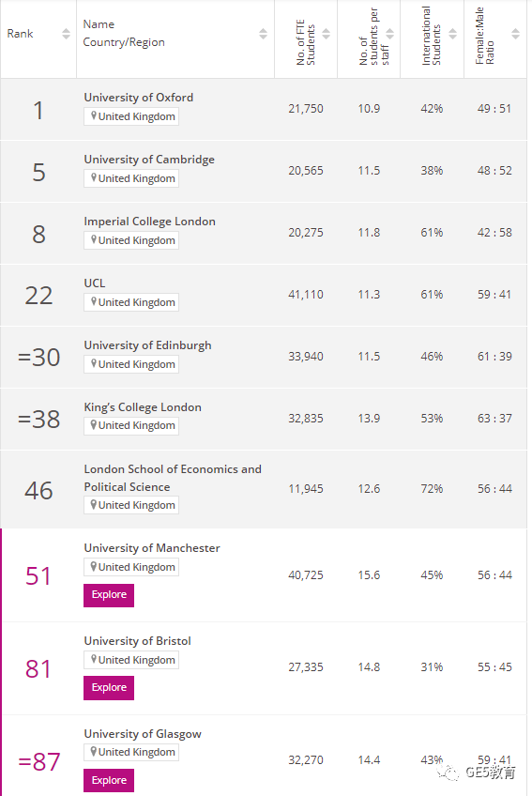The height and width of the screenshot is (796, 532).
Task: Sort table by Rank column arrows
Action: [66, 34]
